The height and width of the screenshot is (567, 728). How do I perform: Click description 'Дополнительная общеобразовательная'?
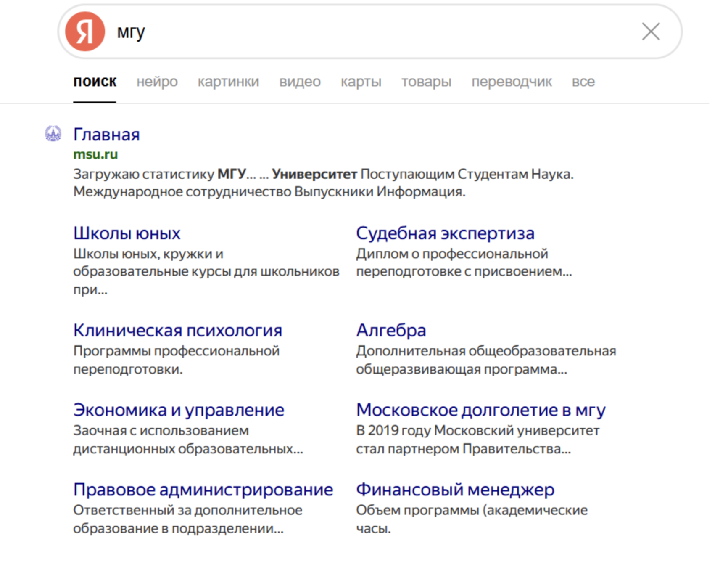(486, 351)
